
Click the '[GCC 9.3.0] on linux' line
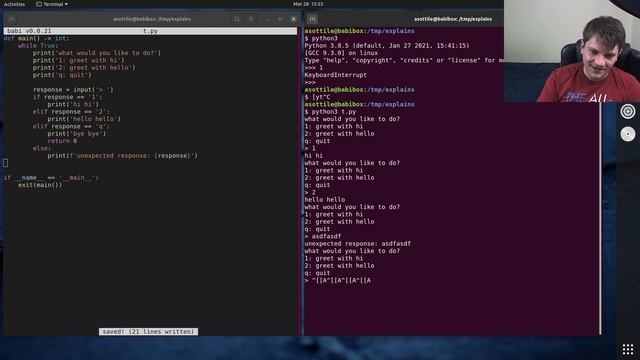[341, 53]
